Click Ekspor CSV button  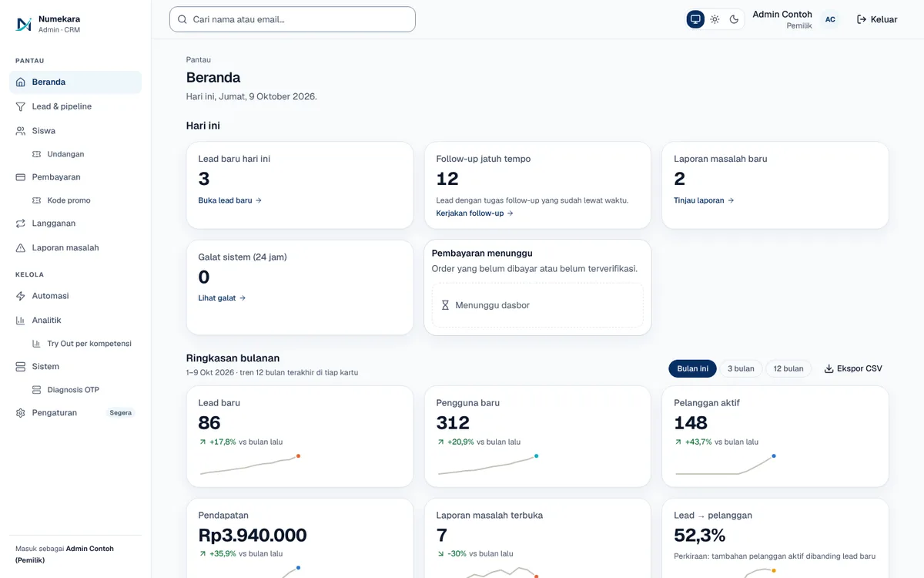point(853,368)
